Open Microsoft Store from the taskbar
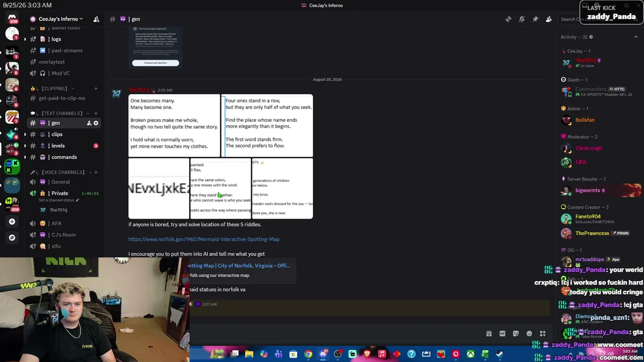This screenshot has width=644, height=362. (293, 354)
